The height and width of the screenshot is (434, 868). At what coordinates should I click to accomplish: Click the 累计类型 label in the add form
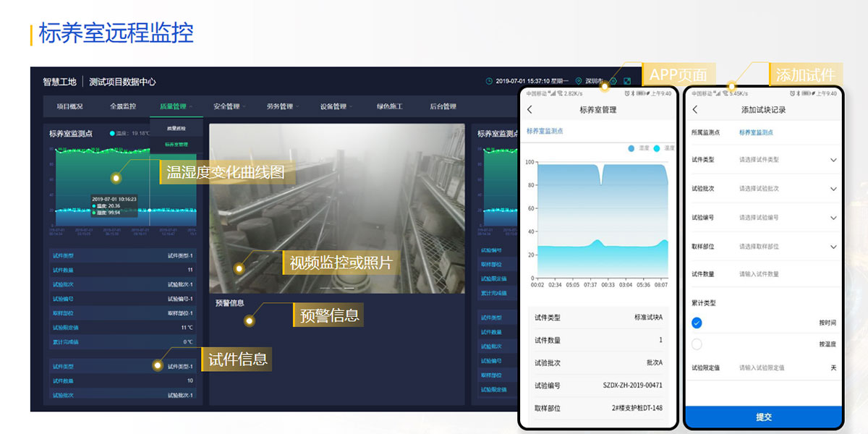703,303
